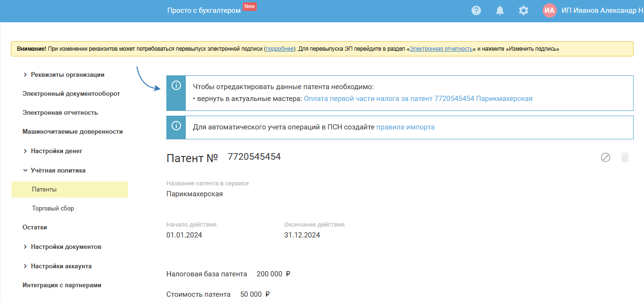Expand the Настройки денег chevron
Image resolution: width=644 pixels, height=301 pixels.
tap(25, 151)
